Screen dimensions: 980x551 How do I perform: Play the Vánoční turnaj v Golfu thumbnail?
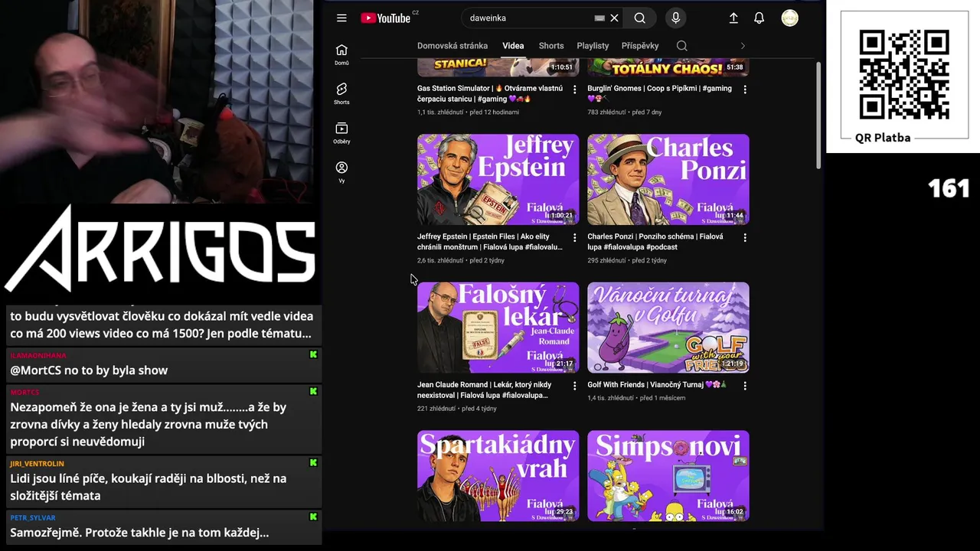tap(668, 328)
